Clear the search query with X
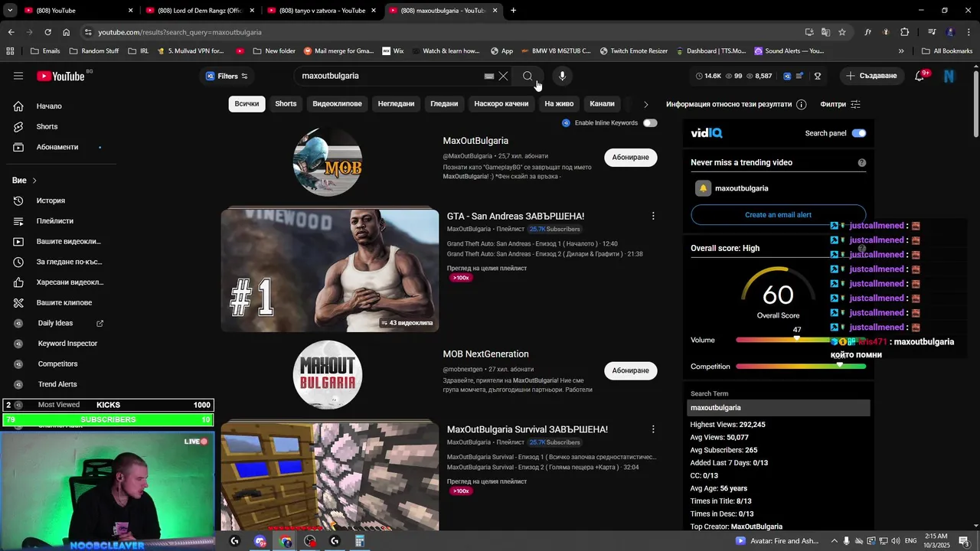Viewport: 980px width, 551px height. click(x=503, y=76)
